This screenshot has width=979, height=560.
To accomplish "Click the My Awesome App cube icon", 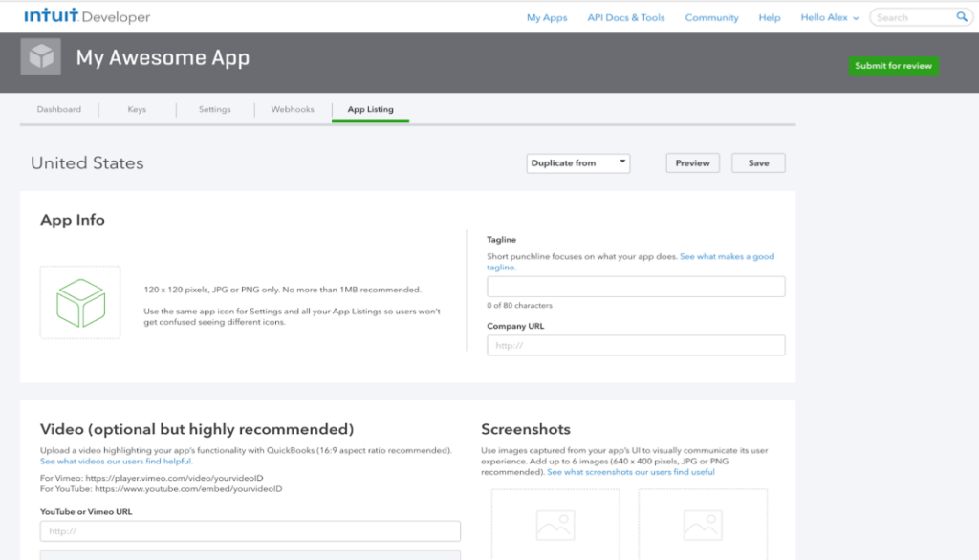I will (x=40, y=56).
